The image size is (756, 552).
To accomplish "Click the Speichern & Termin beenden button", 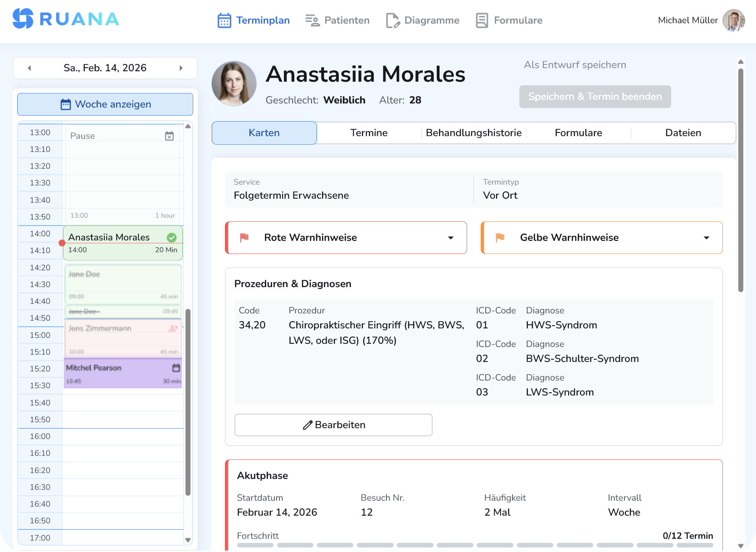I will (x=595, y=96).
